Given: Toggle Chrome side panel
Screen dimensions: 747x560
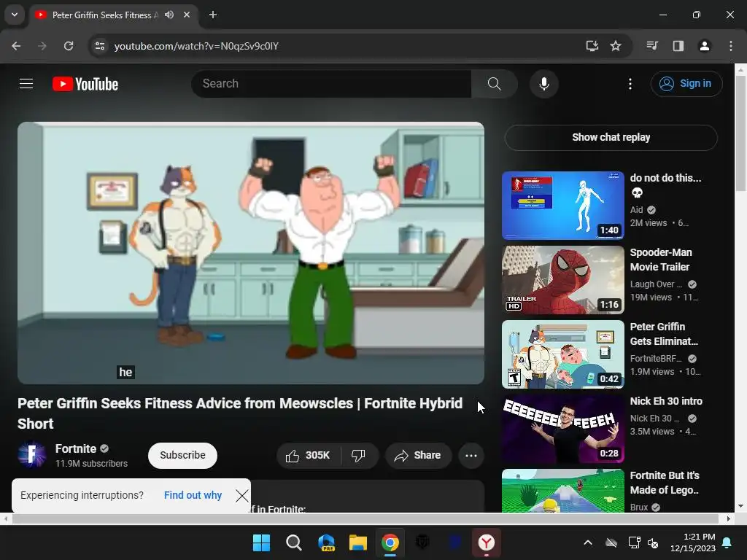Looking at the screenshot, I should click(678, 46).
